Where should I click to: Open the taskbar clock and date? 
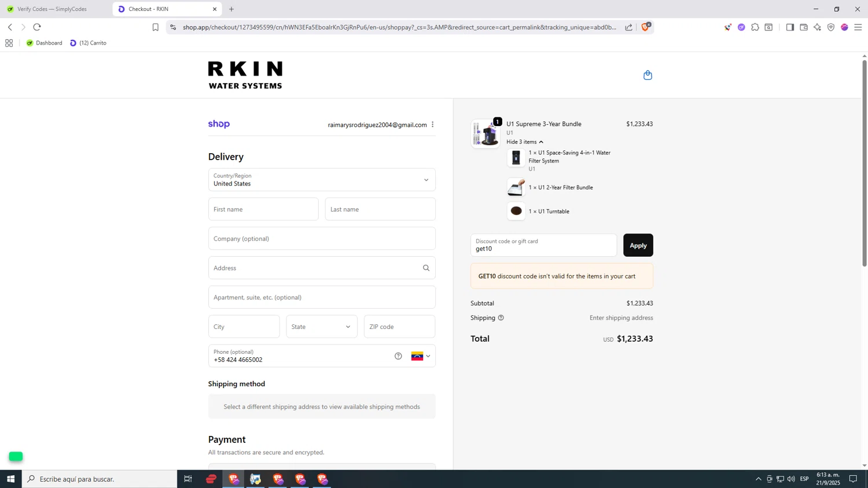coord(828,479)
